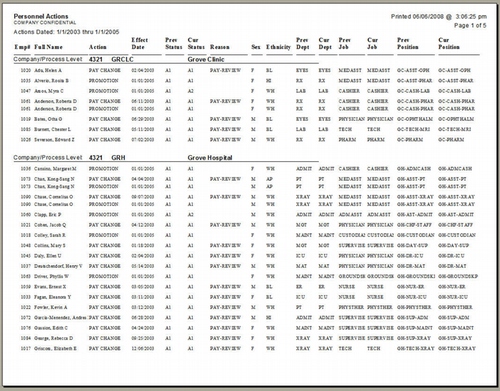Click PAY CHANGE action for Anderson, Roberta D
This screenshot has width=500, height=391.
(104, 101)
